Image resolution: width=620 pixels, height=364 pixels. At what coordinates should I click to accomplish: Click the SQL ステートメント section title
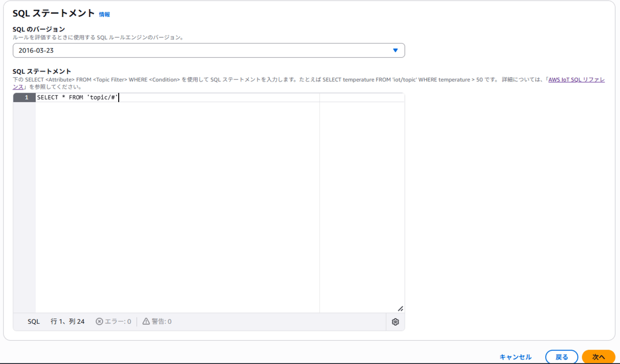click(53, 14)
